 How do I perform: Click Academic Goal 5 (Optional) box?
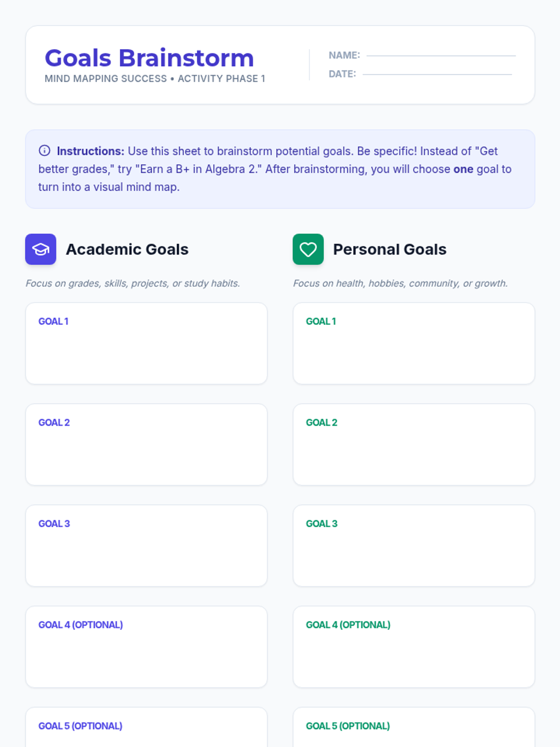coord(146,727)
